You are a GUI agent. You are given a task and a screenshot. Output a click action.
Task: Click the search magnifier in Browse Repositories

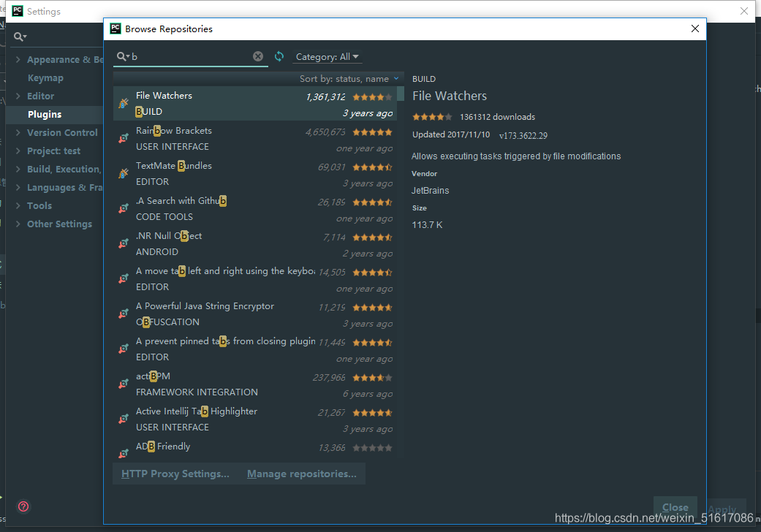coord(123,57)
